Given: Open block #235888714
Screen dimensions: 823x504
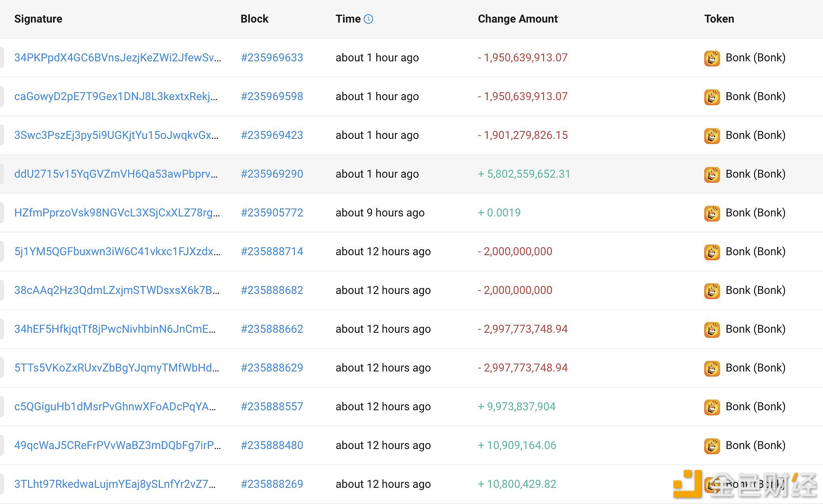Looking at the screenshot, I should (x=272, y=252).
